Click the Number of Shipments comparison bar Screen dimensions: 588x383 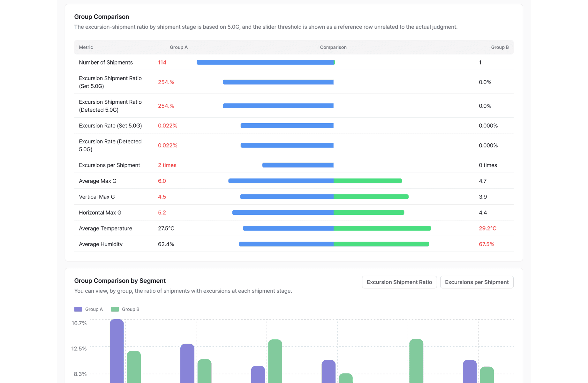(x=266, y=63)
